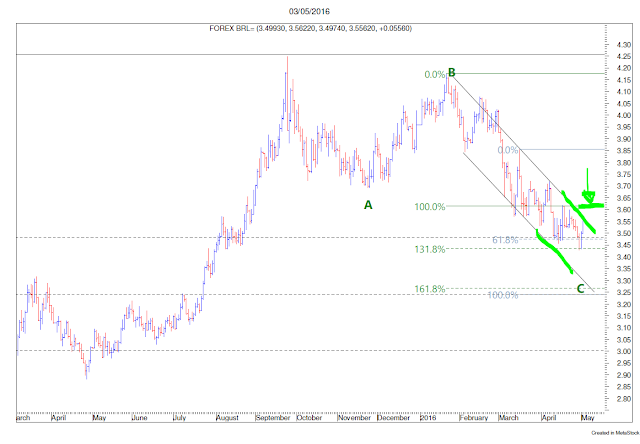Click the June label on time axis

tap(140, 418)
